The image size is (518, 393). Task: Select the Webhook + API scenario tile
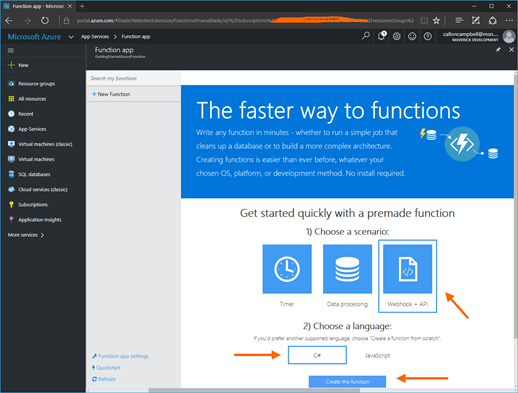407,276
